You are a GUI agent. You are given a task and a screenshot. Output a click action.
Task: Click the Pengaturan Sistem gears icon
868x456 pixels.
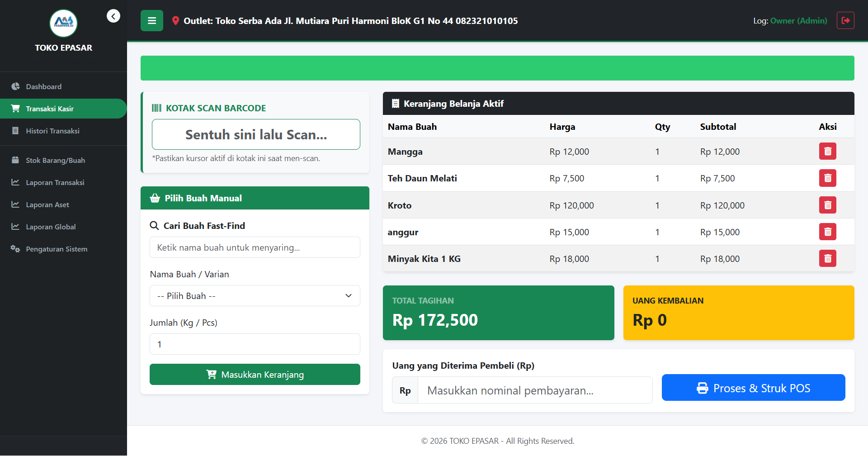pos(15,249)
